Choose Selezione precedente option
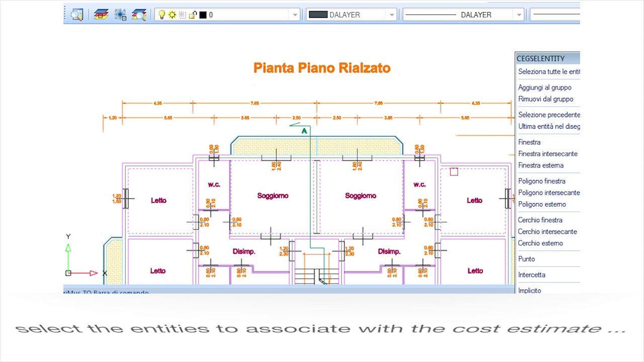Image resolution: width=644 pixels, height=362 pixels. coord(549,115)
